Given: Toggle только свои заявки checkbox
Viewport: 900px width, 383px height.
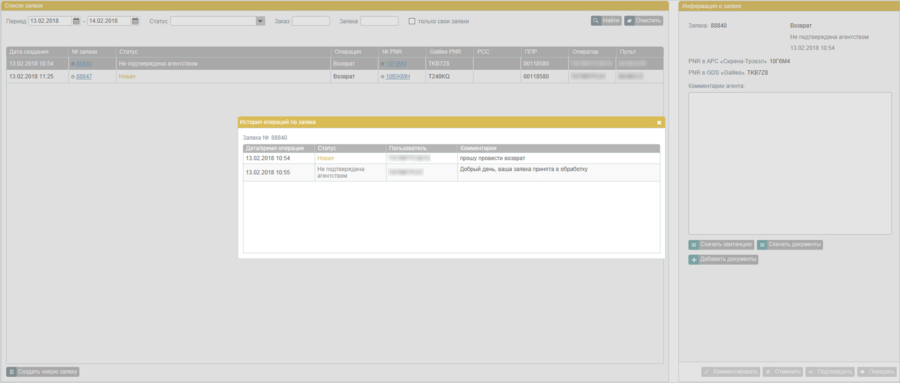Looking at the screenshot, I should click(x=412, y=21).
